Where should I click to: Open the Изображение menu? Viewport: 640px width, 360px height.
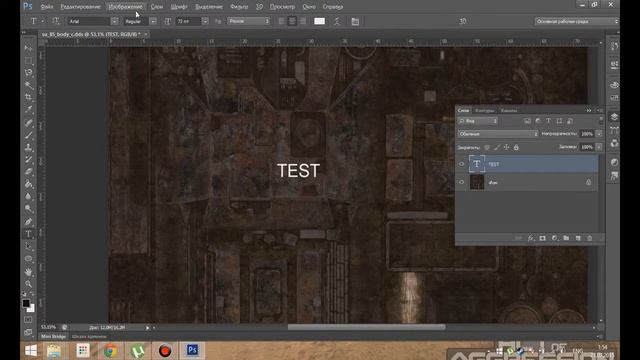click(126, 7)
